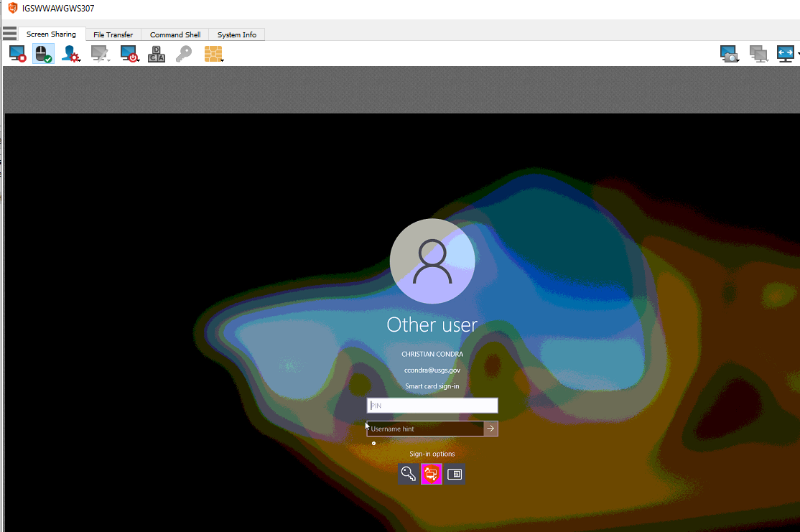Image resolution: width=800 pixels, height=532 pixels.
Task: Open the File Transfer tab
Action: pos(113,34)
